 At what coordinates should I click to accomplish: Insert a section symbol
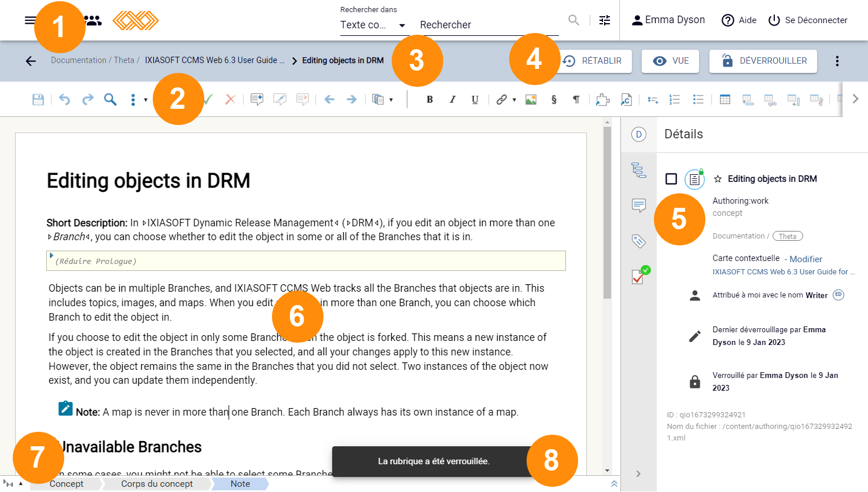click(x=554, y=100)
